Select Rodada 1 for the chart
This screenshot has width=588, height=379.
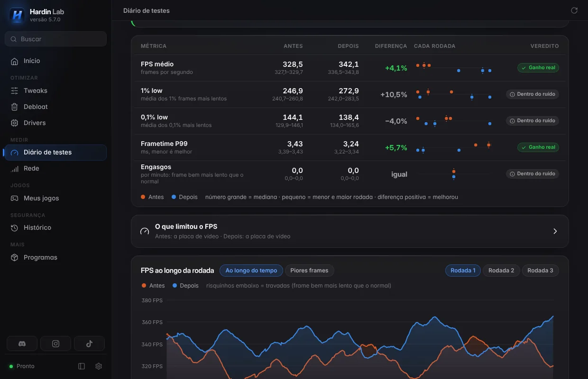463,271
